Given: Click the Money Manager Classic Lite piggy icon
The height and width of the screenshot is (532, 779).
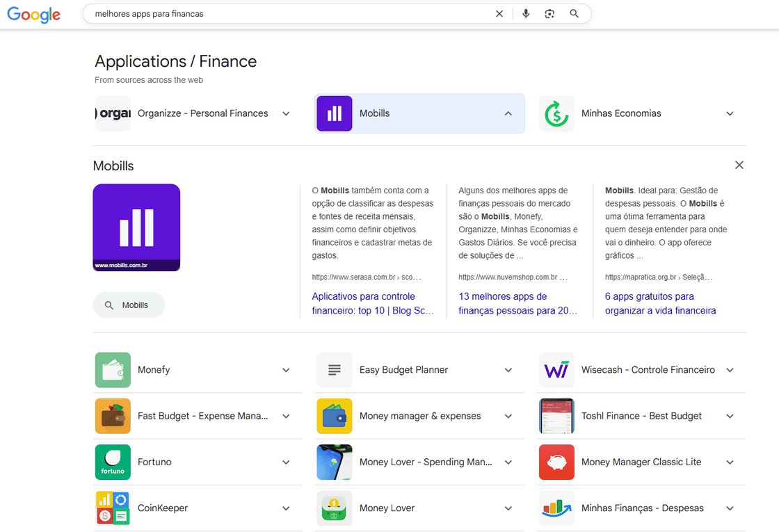Looking at the screenshot, I should pyautogui.click(x=556, y=462).
